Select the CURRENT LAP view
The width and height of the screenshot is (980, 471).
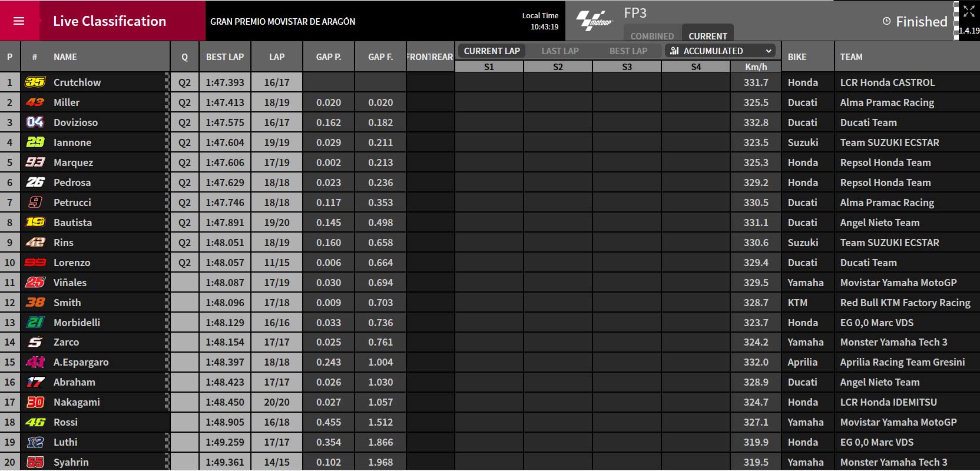tap(492, 51)
